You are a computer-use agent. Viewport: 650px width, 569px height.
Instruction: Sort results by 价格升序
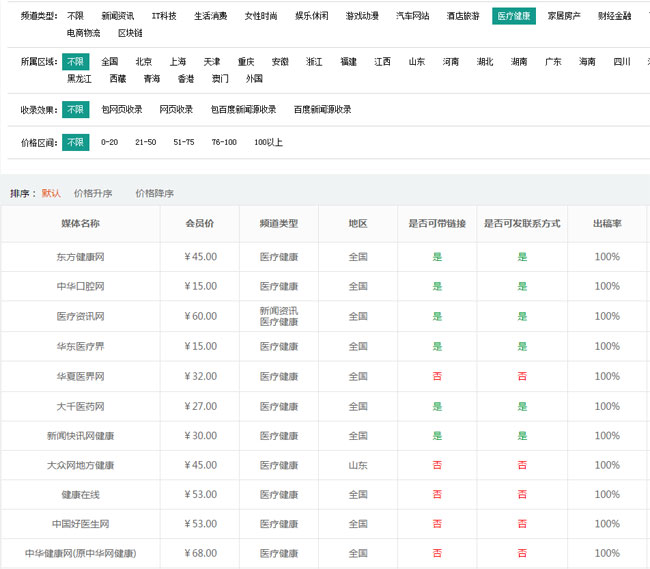[x=93, y=193]
